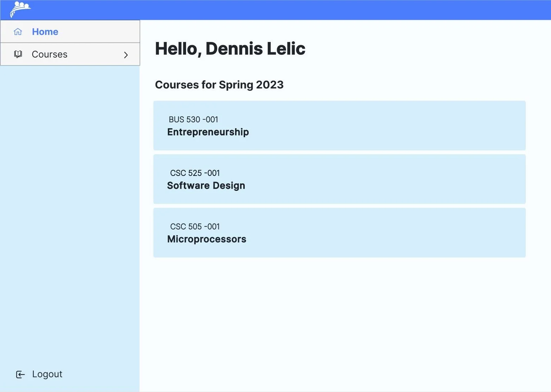Screen dimensions: 551x392
Task: Click the Microprocessors course title
Action: click(206, 239)
